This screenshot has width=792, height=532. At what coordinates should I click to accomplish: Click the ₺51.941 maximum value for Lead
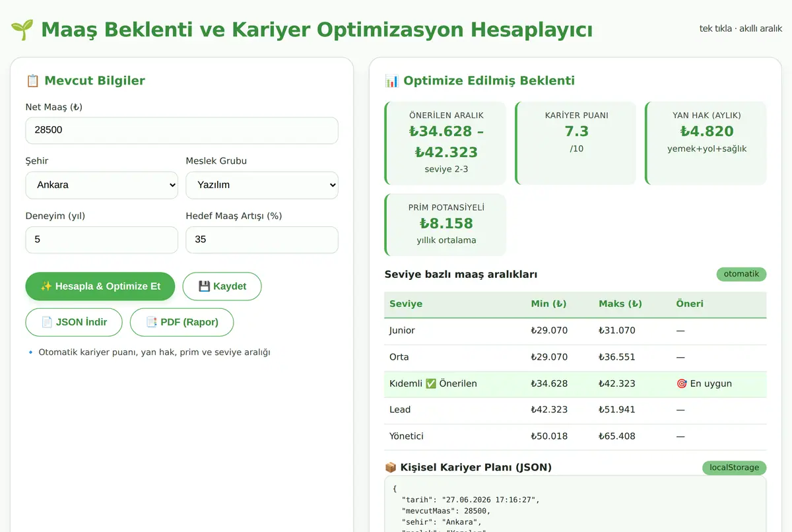tap(617, 410)
